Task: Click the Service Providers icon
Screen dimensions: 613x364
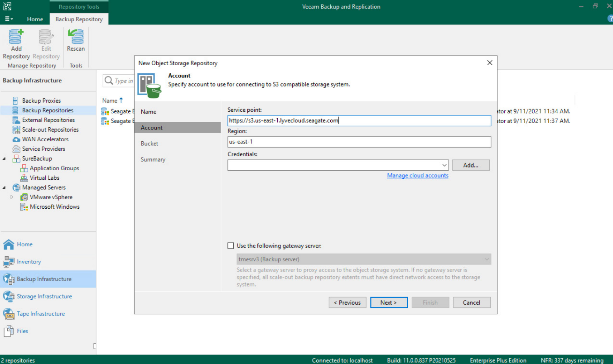Action: pyautogui.click(x=16, y=149)
